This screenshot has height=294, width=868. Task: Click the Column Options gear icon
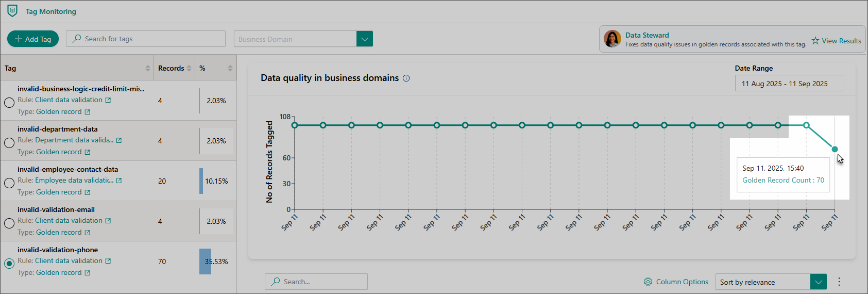pos(648,282)
